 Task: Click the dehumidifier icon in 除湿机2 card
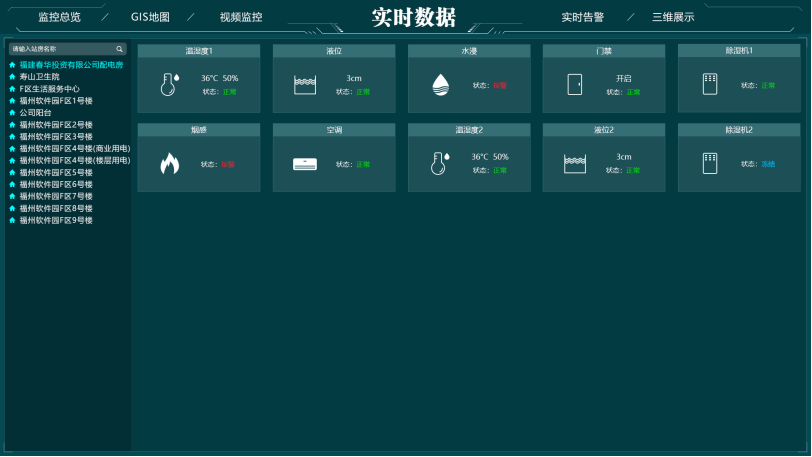click(x=710, y=164)
